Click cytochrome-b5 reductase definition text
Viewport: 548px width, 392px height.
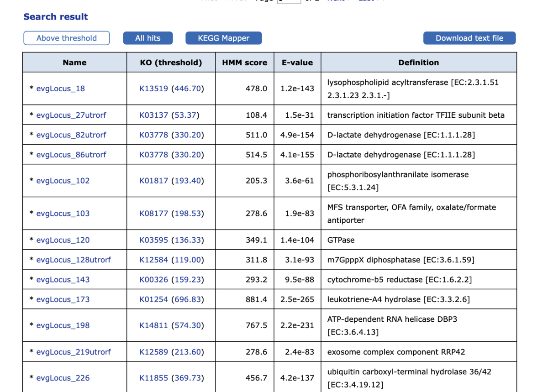pyautogui.click(x=400, y=280)
